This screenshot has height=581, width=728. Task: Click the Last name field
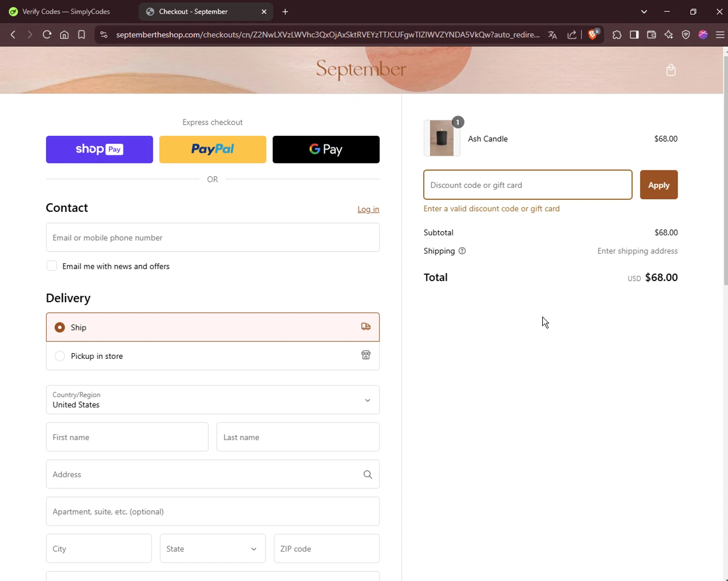coord(298,437)
